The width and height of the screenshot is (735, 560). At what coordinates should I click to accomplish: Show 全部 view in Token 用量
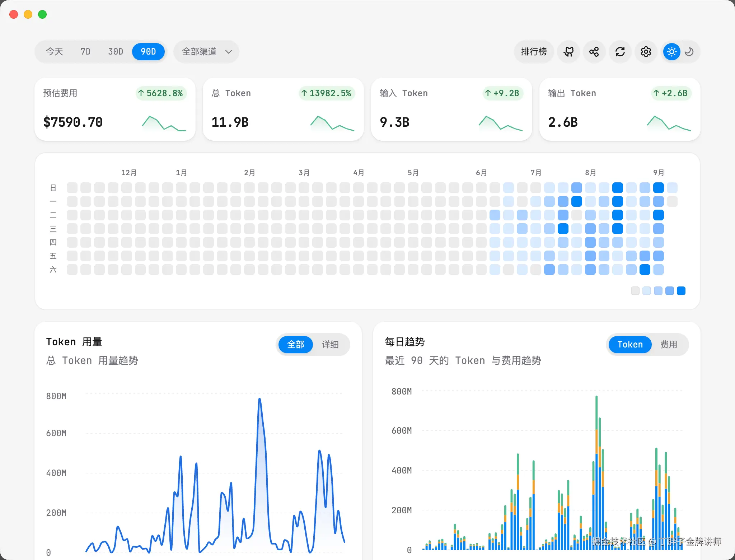(x=296, y=345)
